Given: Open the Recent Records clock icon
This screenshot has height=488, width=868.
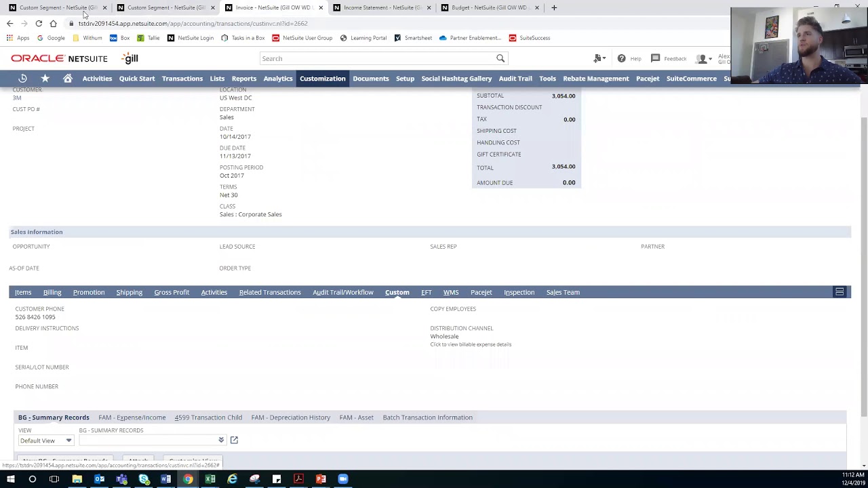Looking at the screenshot, I should point(22,79).
